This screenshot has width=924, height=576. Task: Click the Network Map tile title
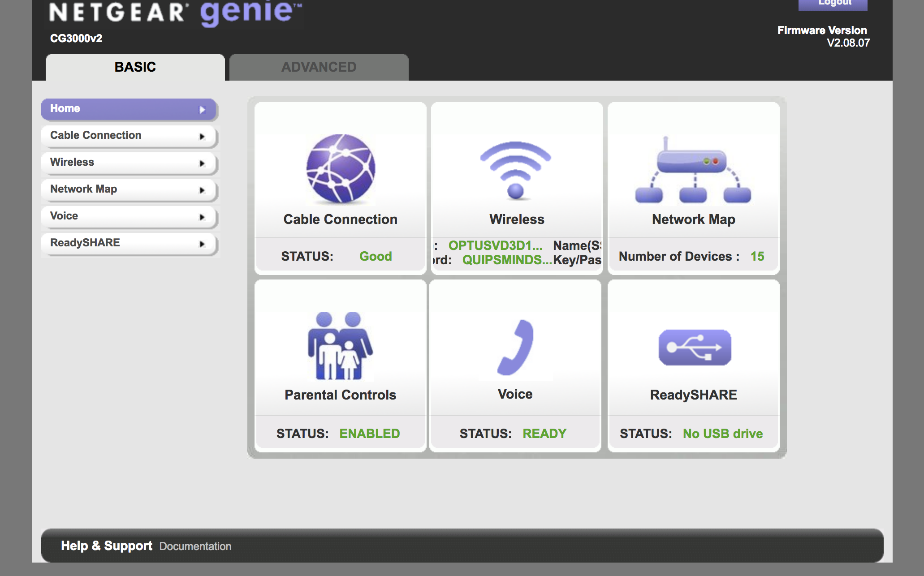tap(694, 219)
